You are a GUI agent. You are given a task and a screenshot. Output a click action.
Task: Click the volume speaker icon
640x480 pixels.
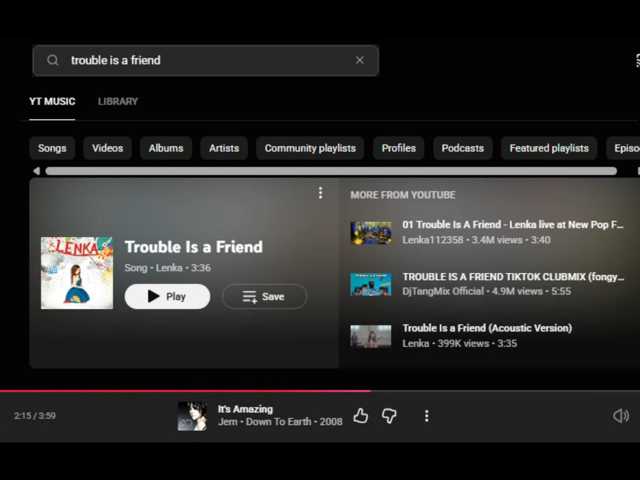pos(621,416)
